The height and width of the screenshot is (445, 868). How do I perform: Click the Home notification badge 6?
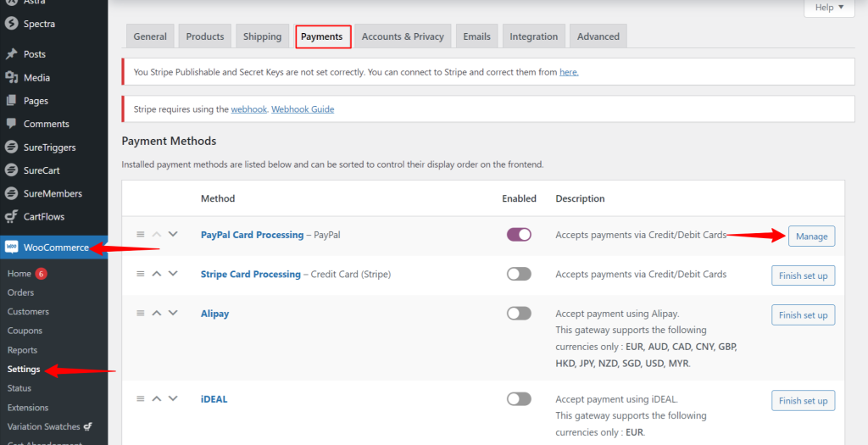pyautogui.click(x=41, y=274)
